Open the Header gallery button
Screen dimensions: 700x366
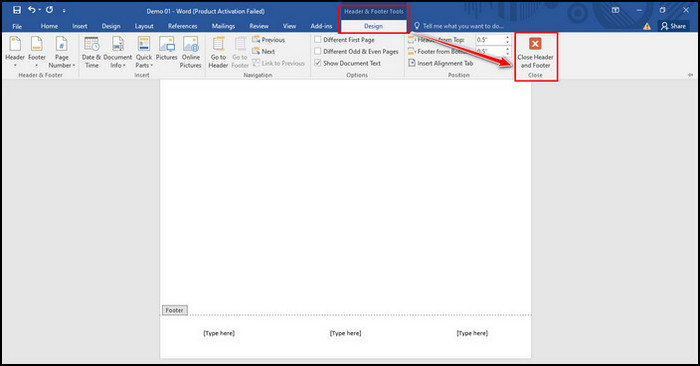[x=15, y=52]
